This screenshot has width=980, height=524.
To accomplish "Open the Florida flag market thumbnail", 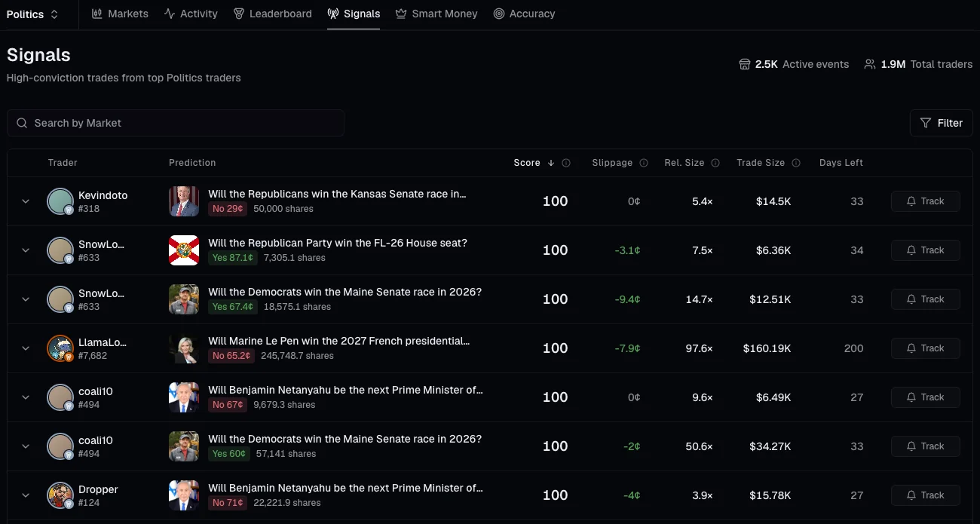I will coord(184,250).
